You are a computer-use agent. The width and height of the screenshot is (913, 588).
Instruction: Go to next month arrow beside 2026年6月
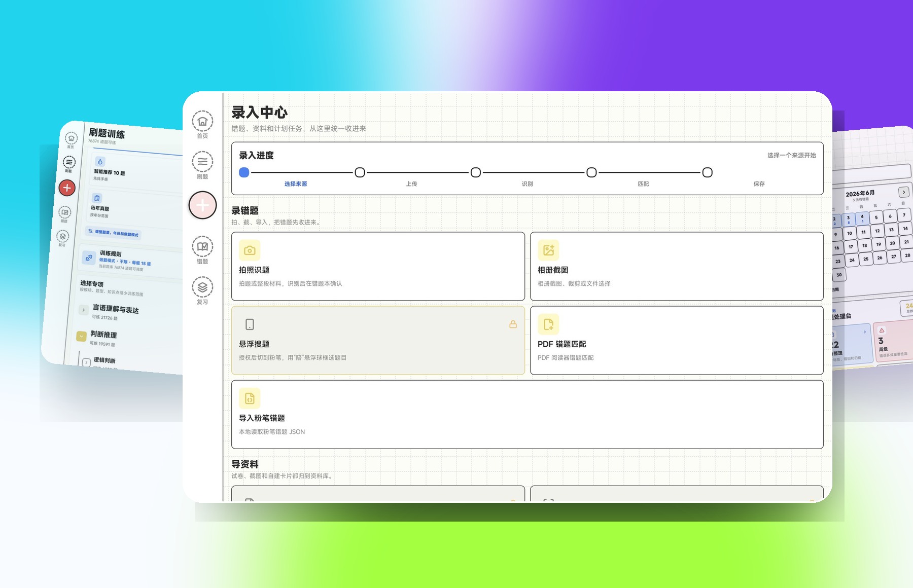(904, 192)
